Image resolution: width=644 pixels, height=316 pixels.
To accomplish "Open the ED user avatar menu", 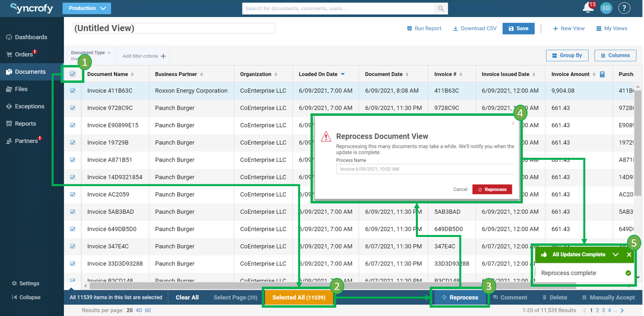I will tap(606, 8).
